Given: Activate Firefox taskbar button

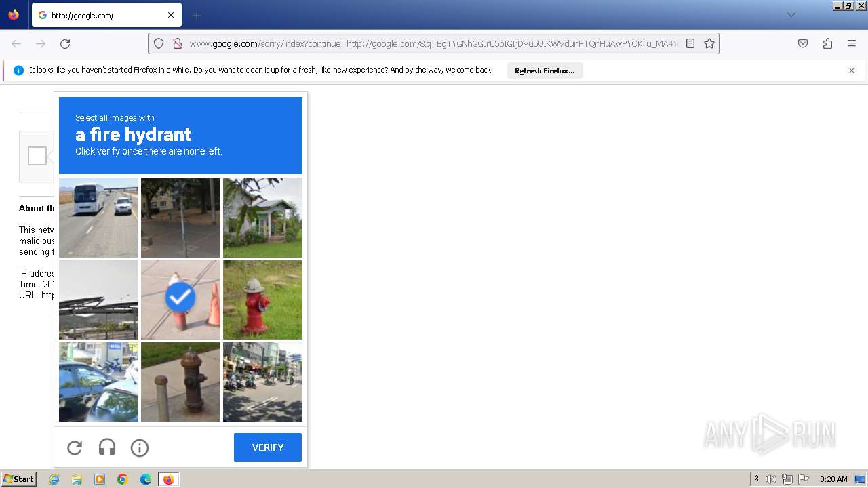Looking at the screenshot, I should tap(168, 479).
